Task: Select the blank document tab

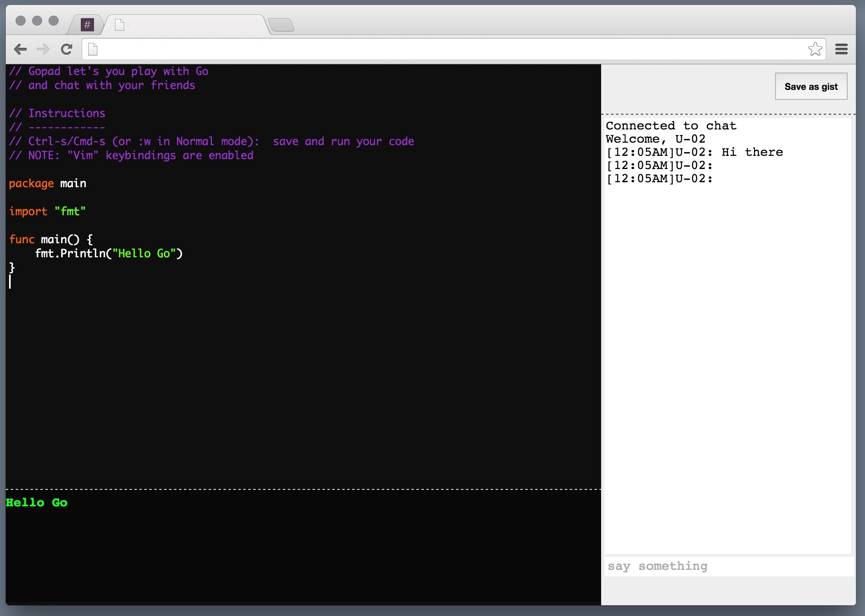Action: click(x=186, y=25)
